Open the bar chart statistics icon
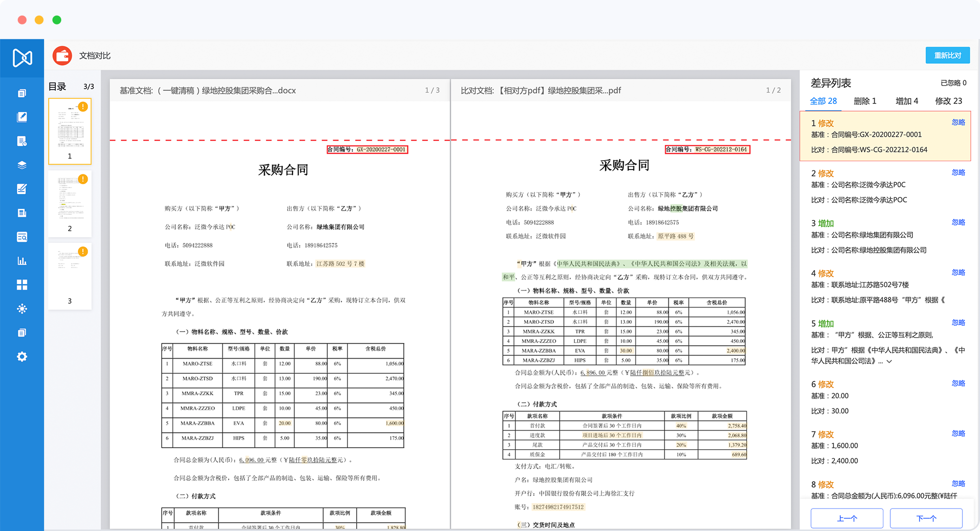Screen dimensions: 980x531 22,261
